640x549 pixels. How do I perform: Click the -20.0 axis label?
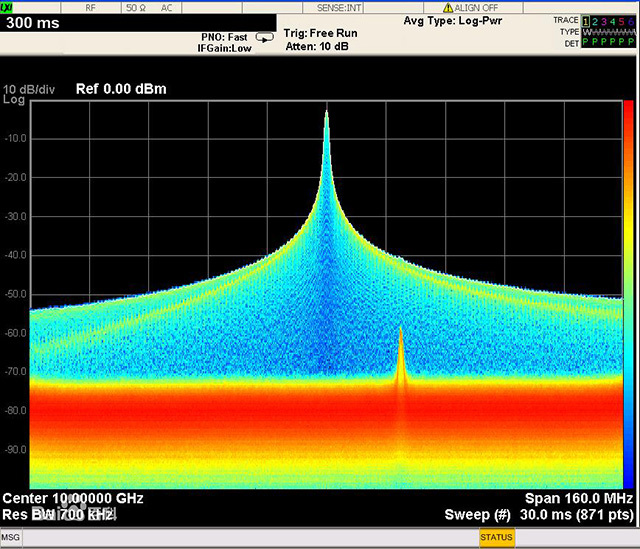[16, 178]
